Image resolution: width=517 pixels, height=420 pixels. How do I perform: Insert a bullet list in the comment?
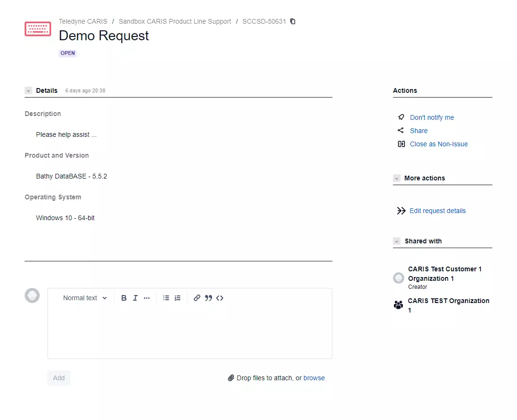pos(166,298)
